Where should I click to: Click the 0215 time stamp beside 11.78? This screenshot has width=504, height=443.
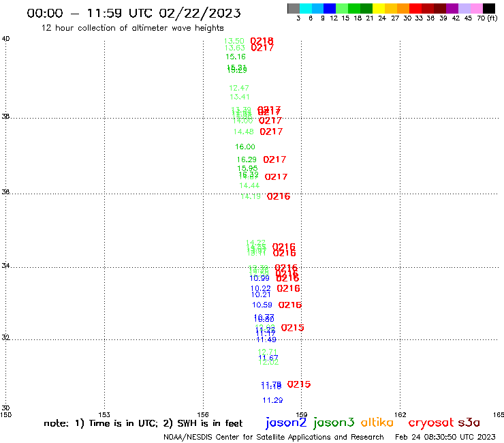click(x=299, y=384)
